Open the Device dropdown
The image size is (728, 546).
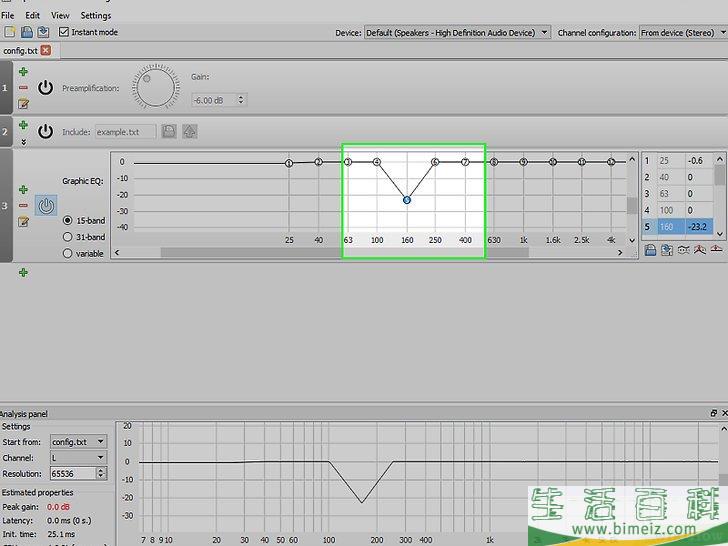[457, 33]
